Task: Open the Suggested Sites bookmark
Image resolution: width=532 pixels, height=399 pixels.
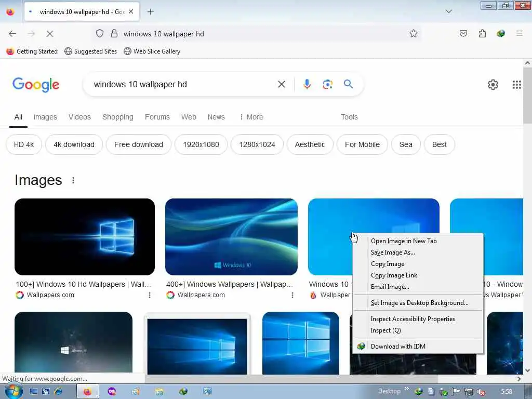Action: pos(90,51)
